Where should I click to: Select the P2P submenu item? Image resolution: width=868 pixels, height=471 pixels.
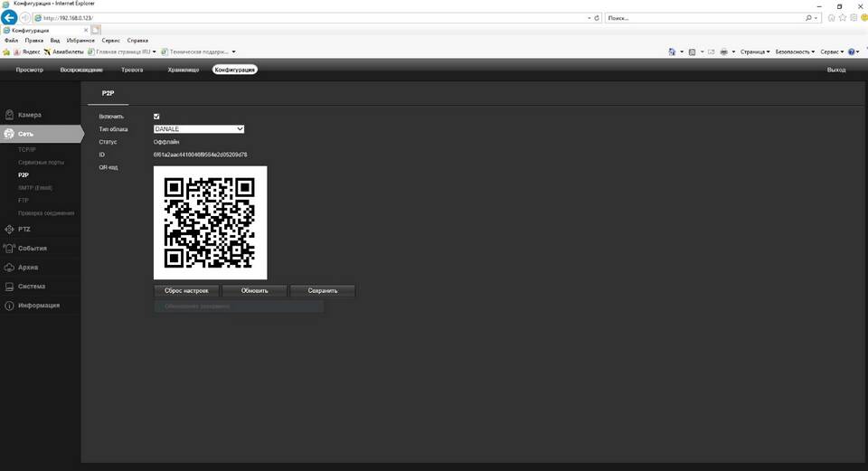click(24, 174)
